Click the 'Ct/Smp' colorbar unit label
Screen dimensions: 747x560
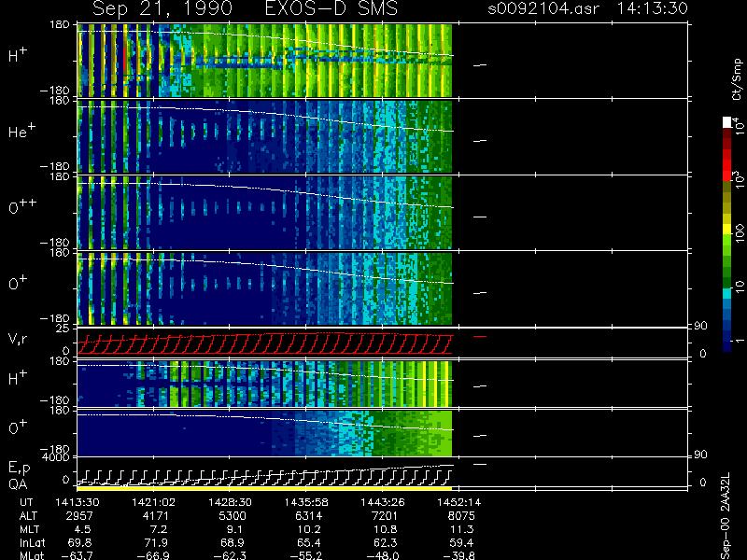737,79
